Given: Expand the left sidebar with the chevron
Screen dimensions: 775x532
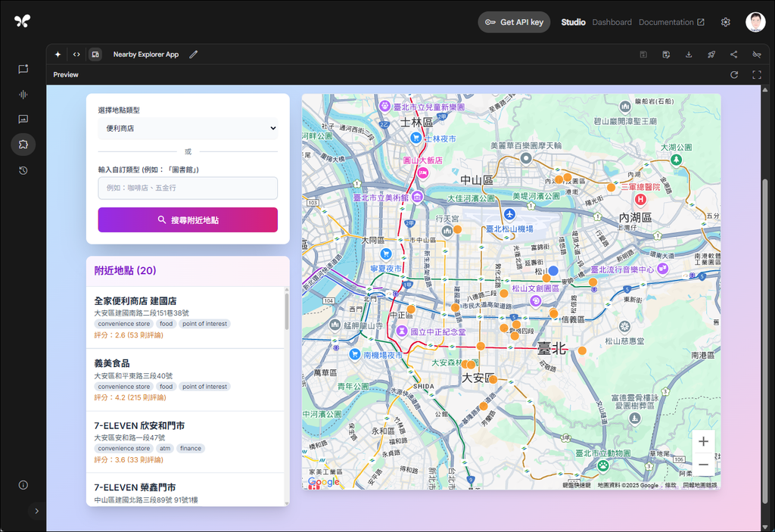Looking at the screenshot, I should (36, 512).
